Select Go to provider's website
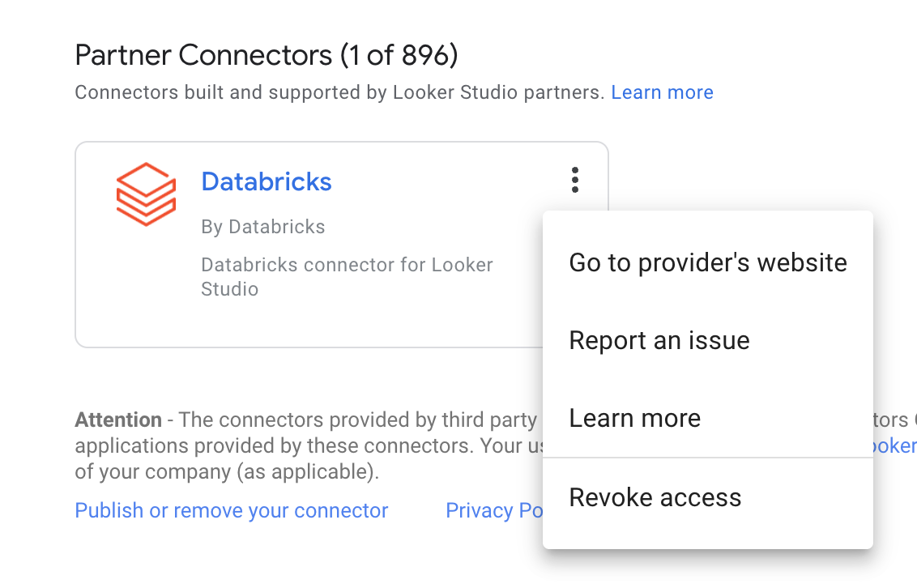This screenshot has height=588, width=917. 708,262
